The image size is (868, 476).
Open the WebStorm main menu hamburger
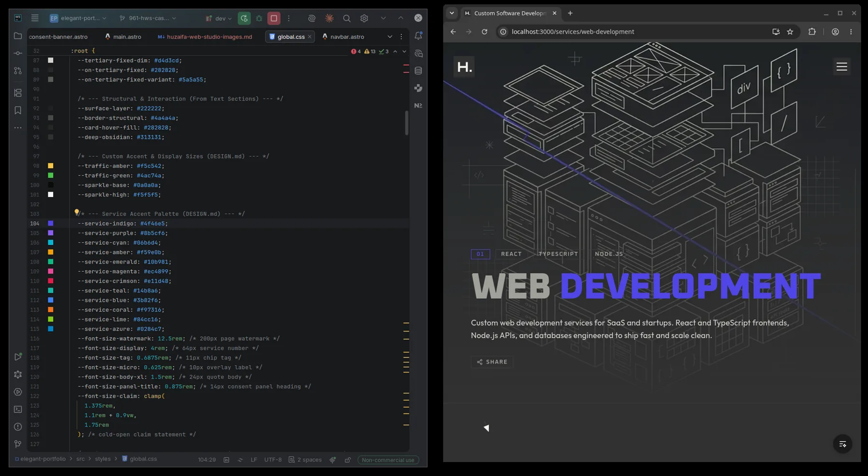(35, 18)
